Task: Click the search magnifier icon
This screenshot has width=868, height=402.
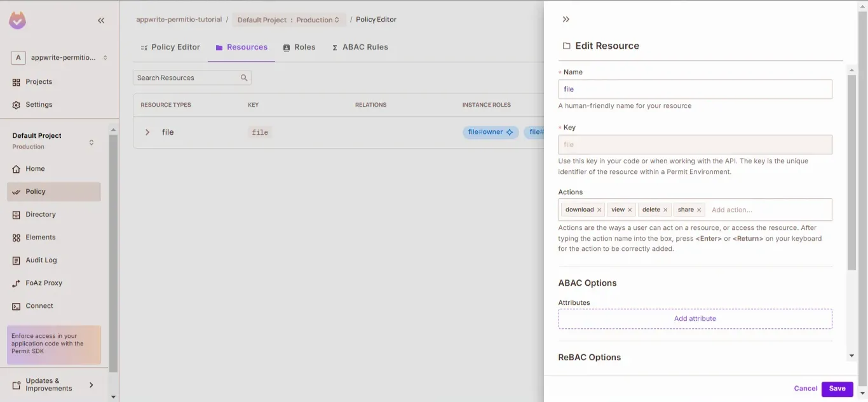Action: (x=244, y=78)
